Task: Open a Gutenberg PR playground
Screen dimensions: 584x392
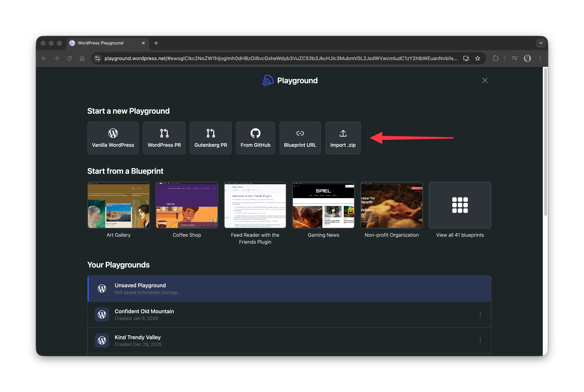Action: [211, 138]
